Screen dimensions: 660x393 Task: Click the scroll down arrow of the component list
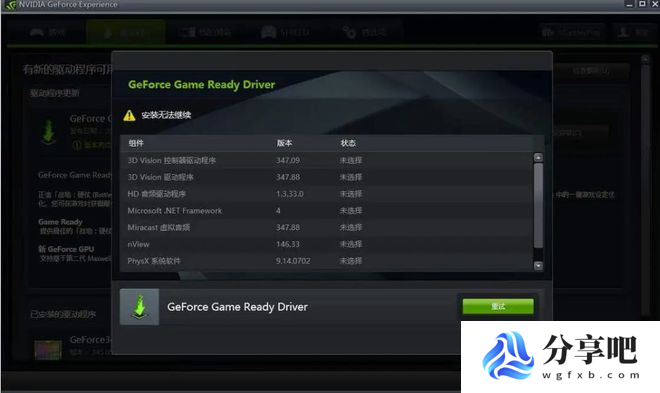click(x=538, y=266)
